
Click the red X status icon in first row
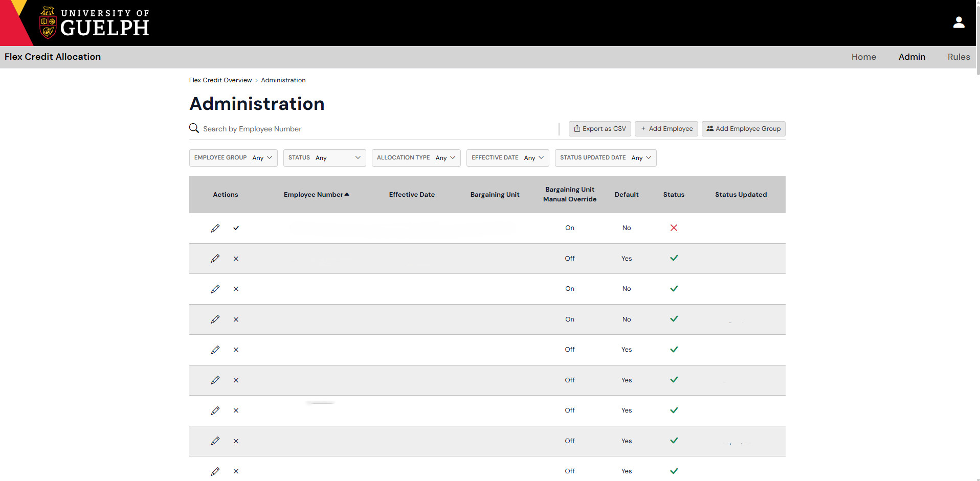pyautogui.click(x=674, y=227)
